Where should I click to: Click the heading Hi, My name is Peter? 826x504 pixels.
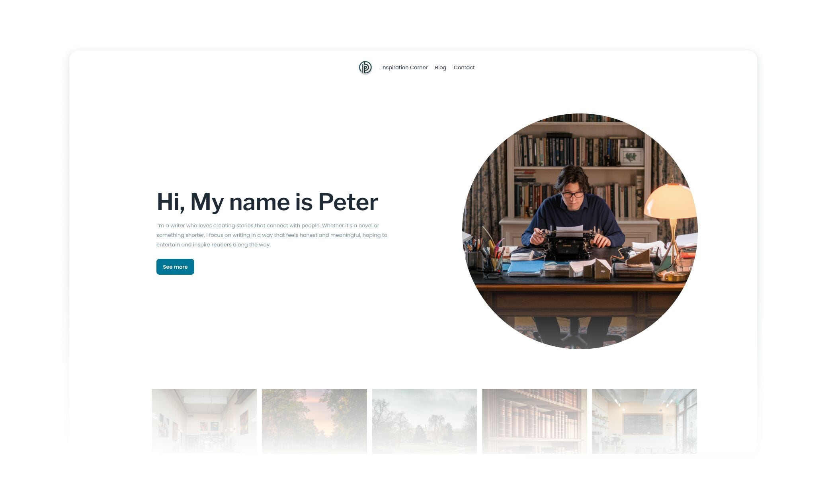click(x=267, y=202)
